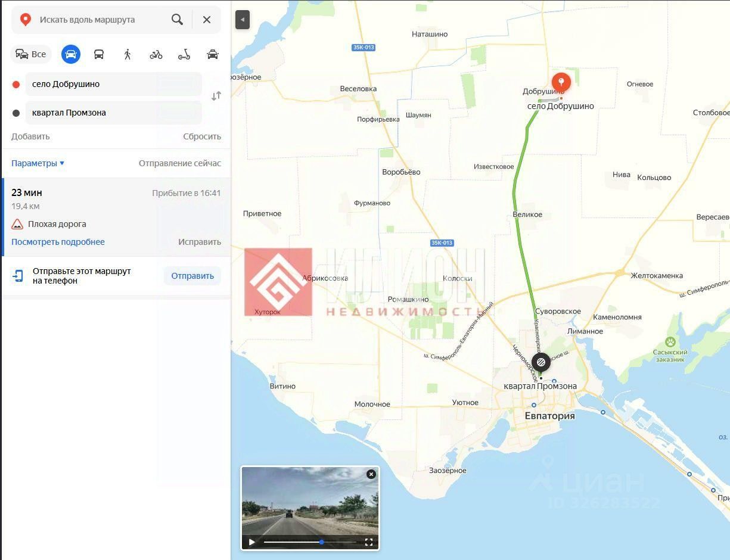Image resolution: width=730 pixels, height=560 pixels.
Task: Click 'Добавить' to add waypoint
Action: (30, 136)
